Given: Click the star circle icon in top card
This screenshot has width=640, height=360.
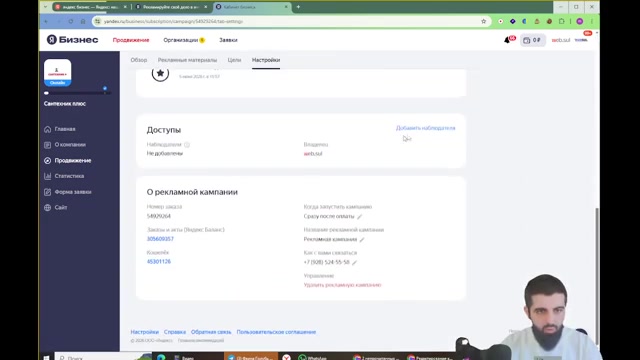Looking at the screenshot, I should coord(160,73).
